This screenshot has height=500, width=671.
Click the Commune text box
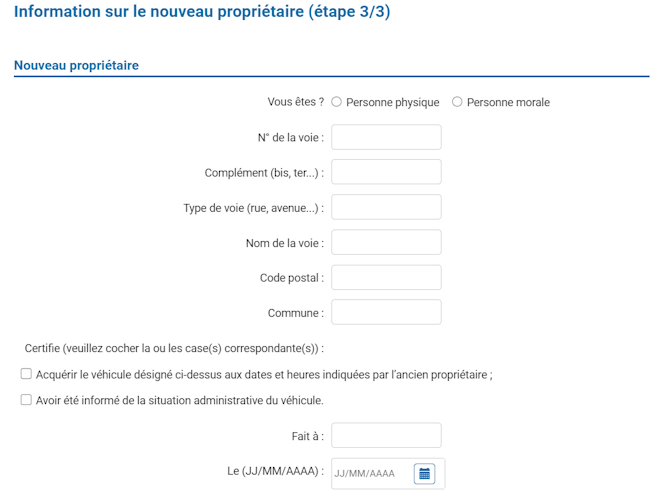(x=386, y=312)
